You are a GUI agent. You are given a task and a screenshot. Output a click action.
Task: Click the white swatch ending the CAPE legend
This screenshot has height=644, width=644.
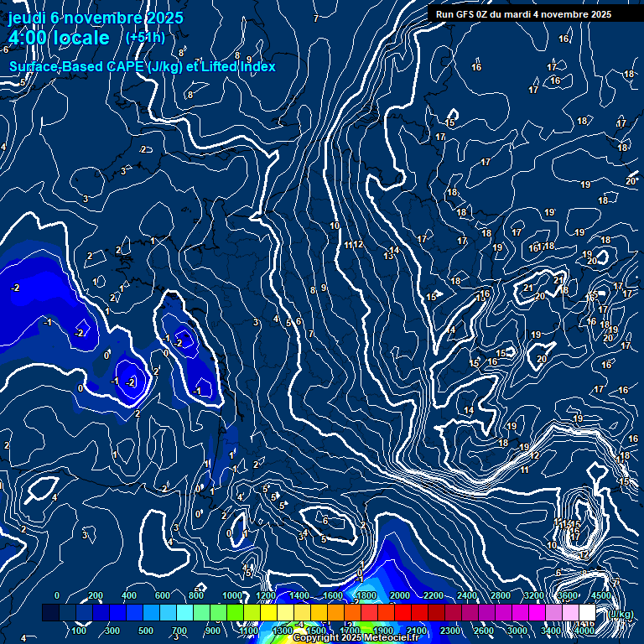click(x=587, y=612)
